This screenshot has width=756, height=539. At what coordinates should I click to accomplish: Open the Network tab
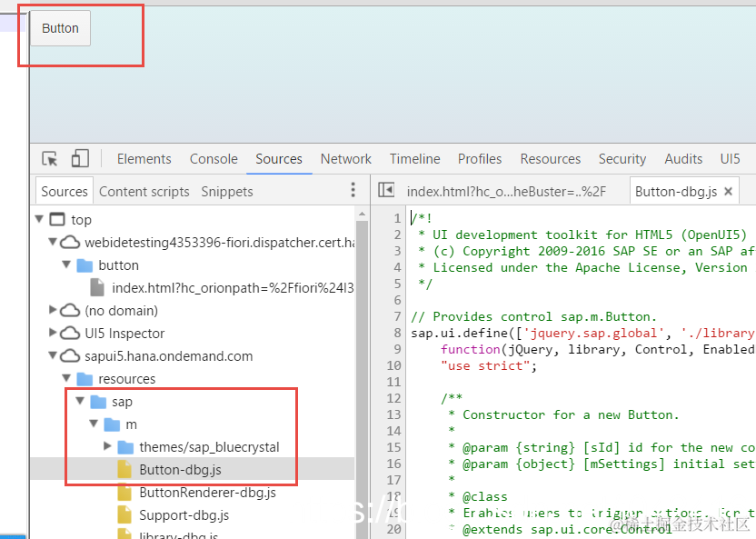click(x=345, y=159)
